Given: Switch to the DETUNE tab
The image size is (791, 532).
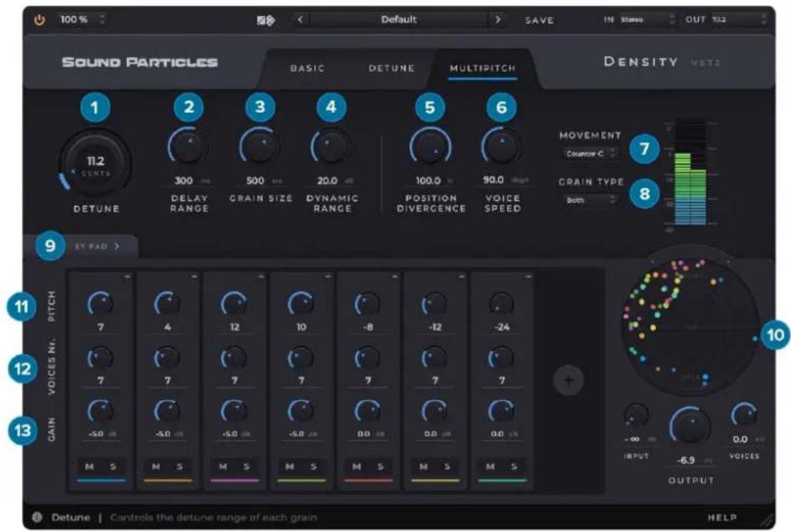Looking at the screenshot, I should [391, 68].
